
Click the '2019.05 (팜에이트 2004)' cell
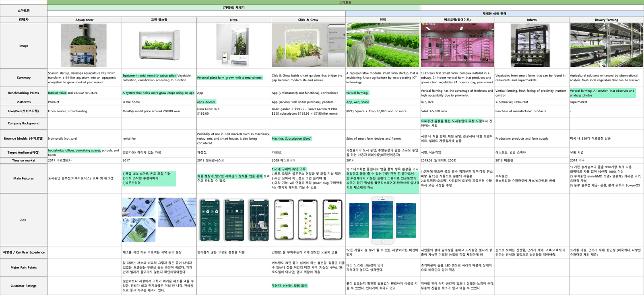457,161
